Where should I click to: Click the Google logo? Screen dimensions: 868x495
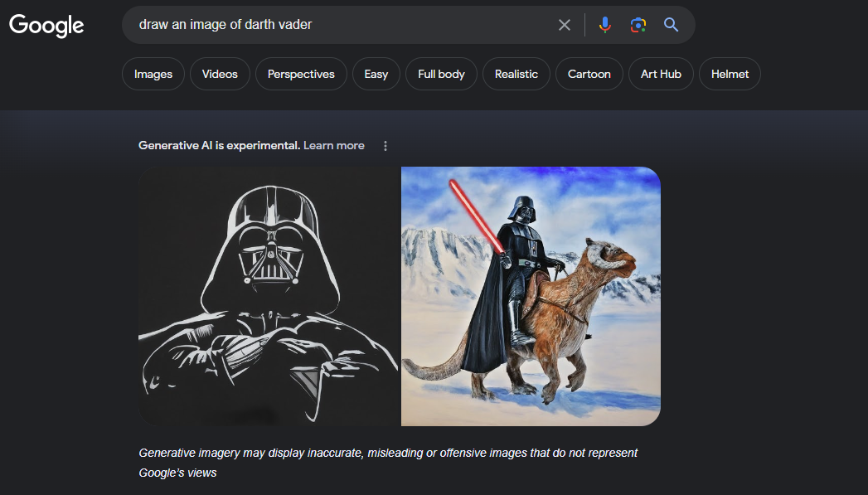point(46,26)
